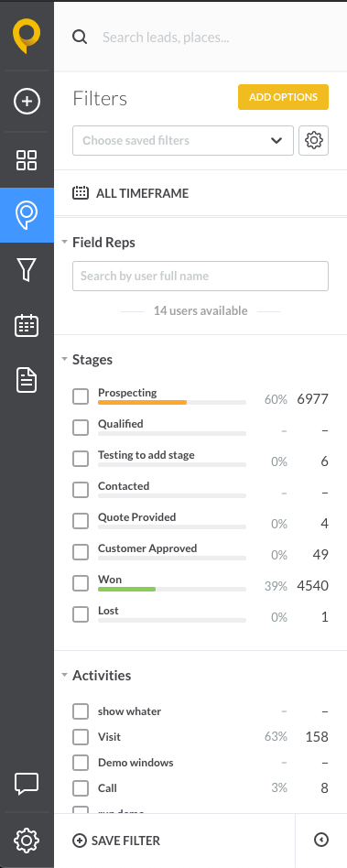This screenshot has height=868, width=347.
Task: Open settings gear at sidebar bottom
Action: [x=27, y=841]
